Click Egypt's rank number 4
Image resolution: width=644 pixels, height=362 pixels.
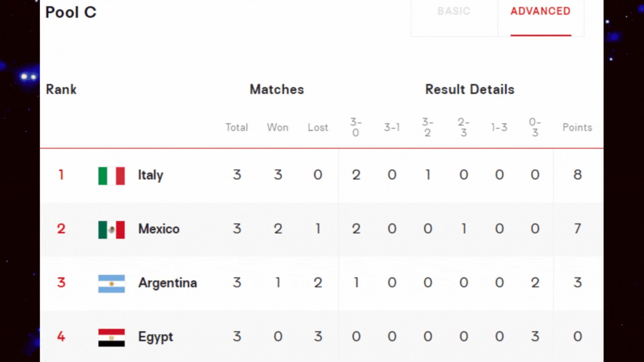61,337
